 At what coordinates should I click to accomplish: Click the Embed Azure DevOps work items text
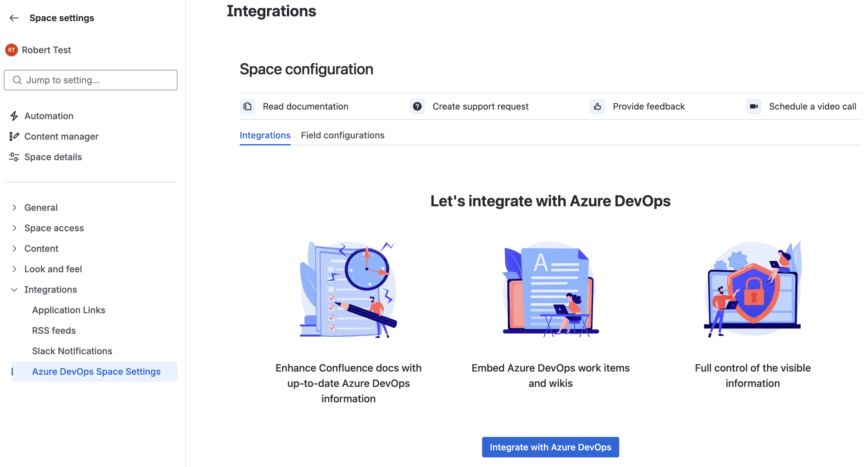pos(550,376)
